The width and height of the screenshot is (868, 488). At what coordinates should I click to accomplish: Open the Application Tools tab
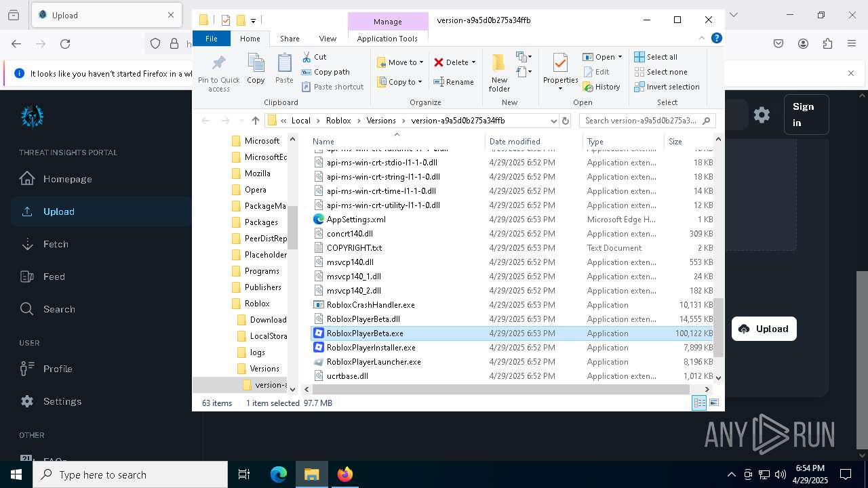[387, 39]
